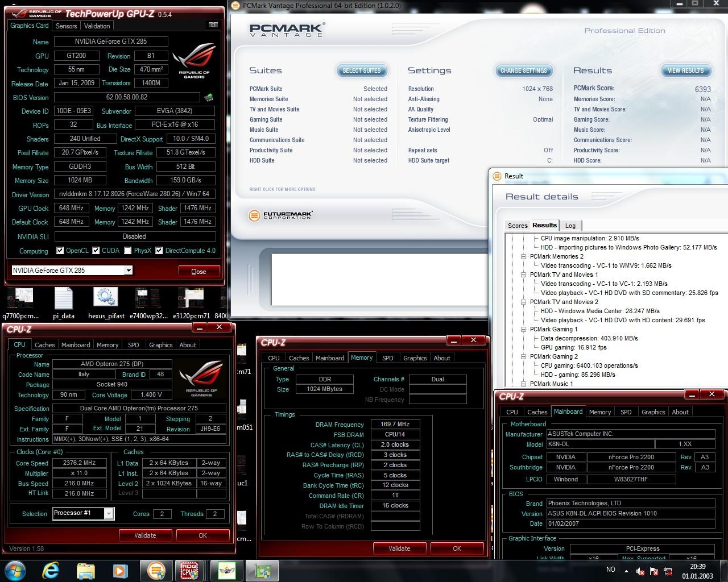
Task: Click the BIOS version save chip icon
Action: (x=209, y=97)
